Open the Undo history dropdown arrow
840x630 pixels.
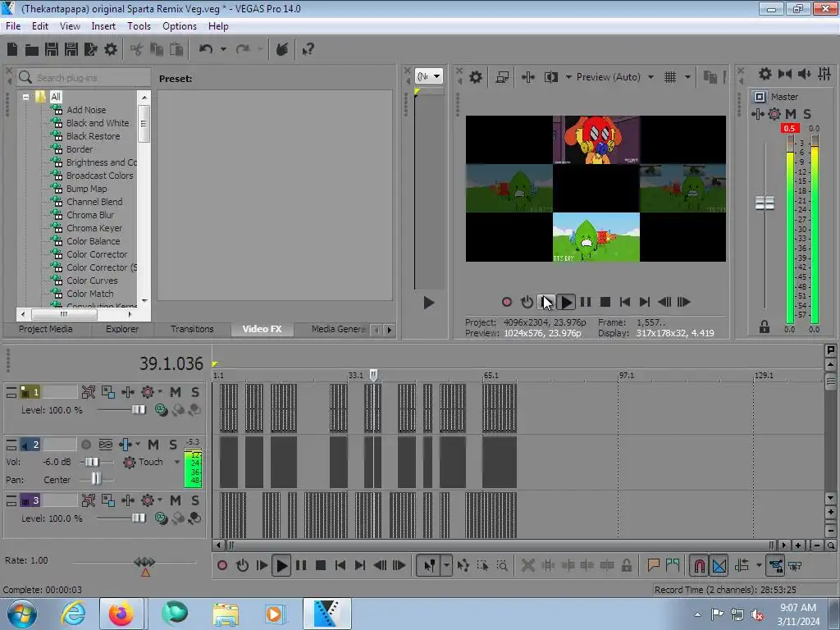click(x=223, y=49)
